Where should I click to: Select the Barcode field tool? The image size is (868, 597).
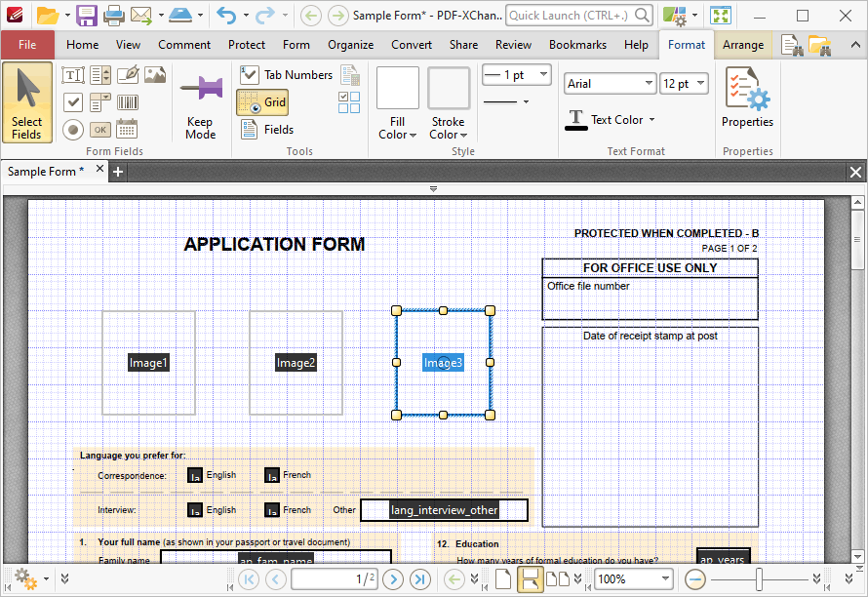(x=128, y=101)
